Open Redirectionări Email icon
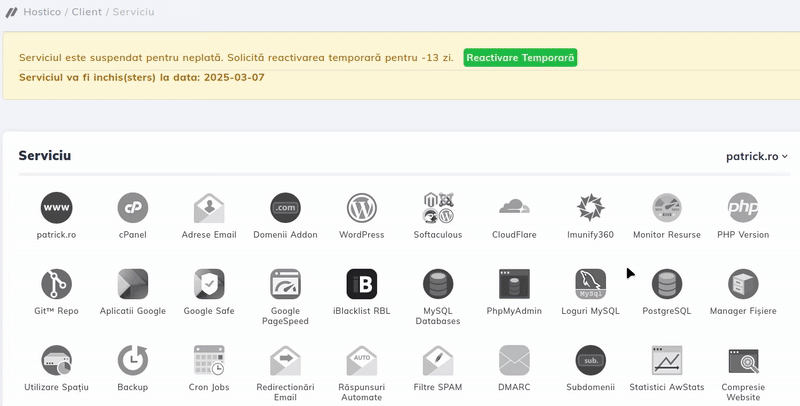 click(285, 360)
